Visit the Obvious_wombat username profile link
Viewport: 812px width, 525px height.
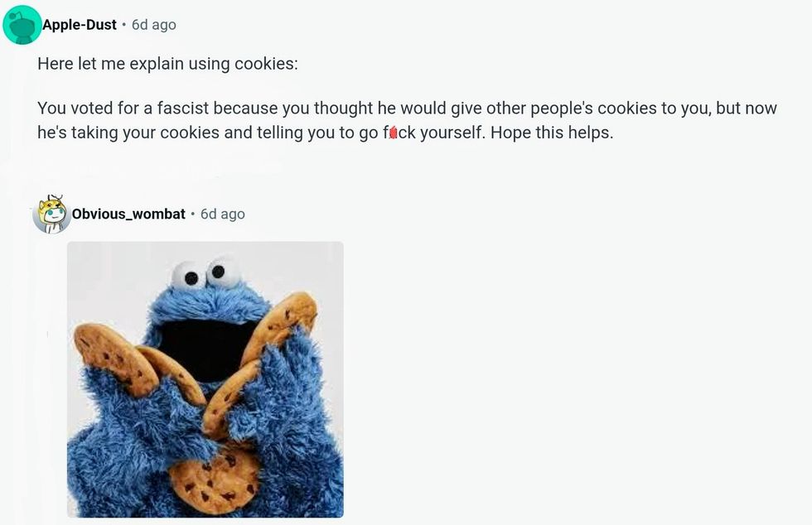pyautogui.click(x=128, y=214)
